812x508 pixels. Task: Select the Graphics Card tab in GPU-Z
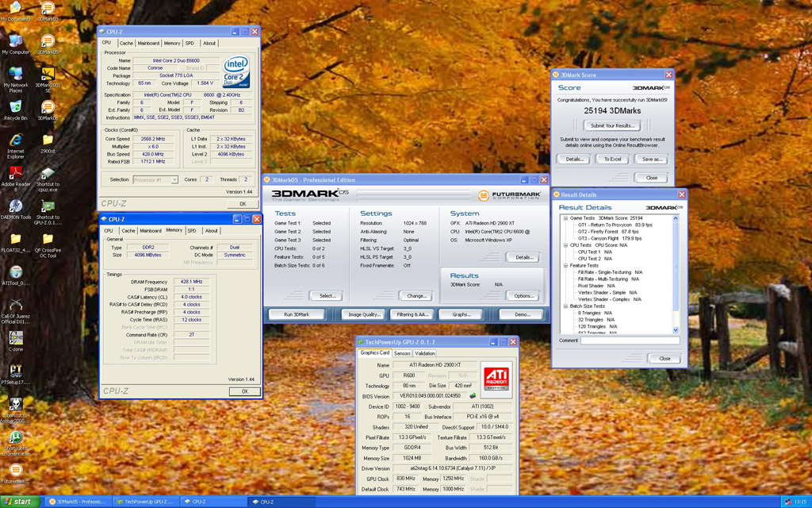[374, 352]
